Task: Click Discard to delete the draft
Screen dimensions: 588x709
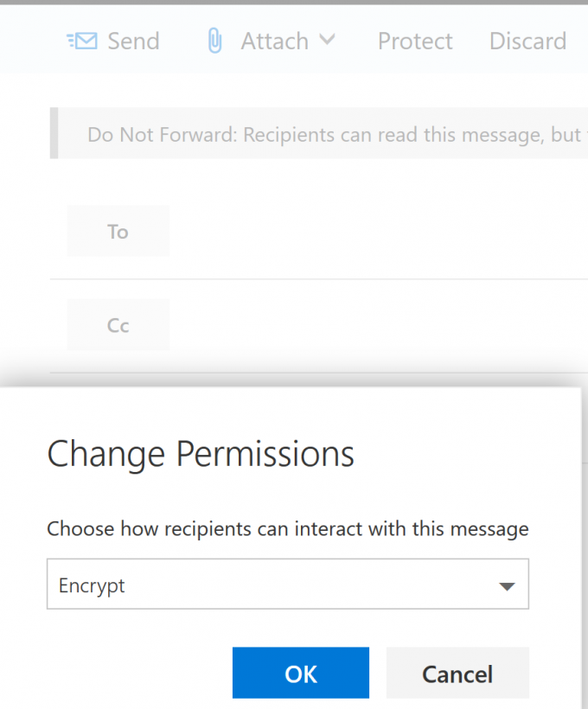Action: [x=527, y=41]
